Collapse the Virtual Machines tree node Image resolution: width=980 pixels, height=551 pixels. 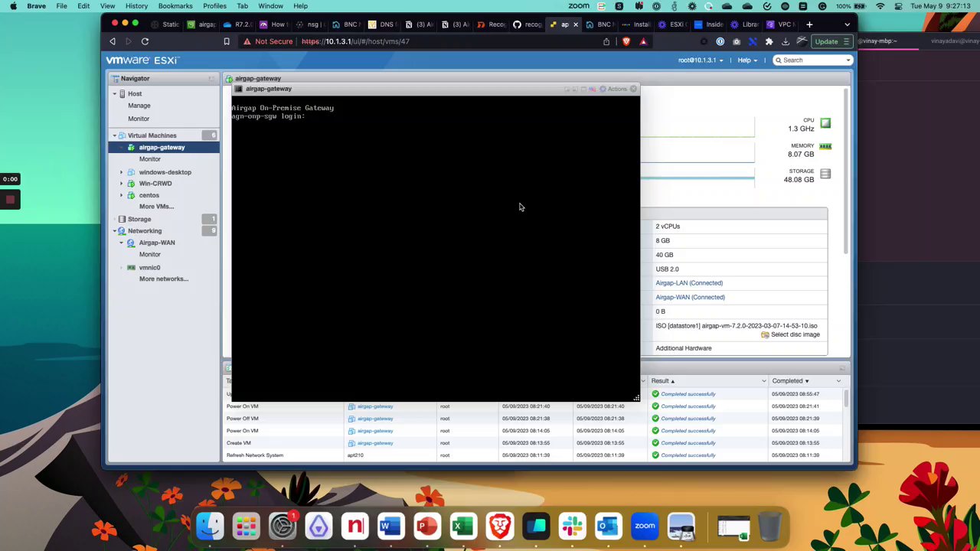click(x=114, y=135)
